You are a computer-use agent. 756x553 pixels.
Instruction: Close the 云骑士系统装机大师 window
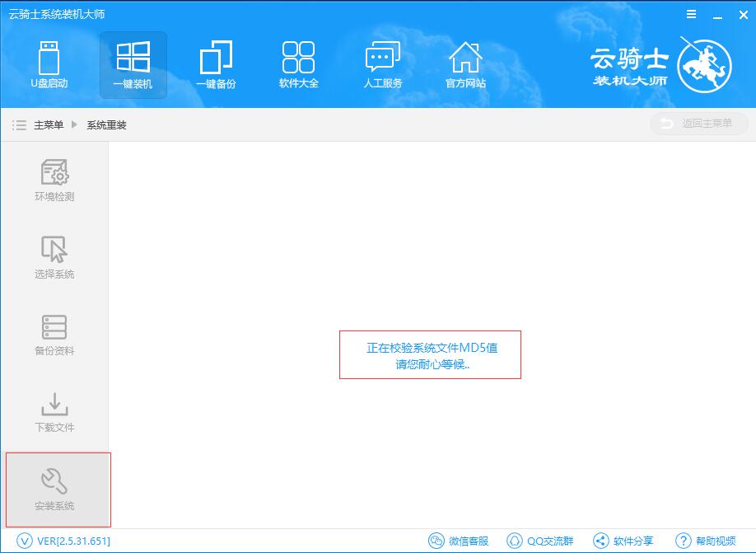click(x=743, y=15)
